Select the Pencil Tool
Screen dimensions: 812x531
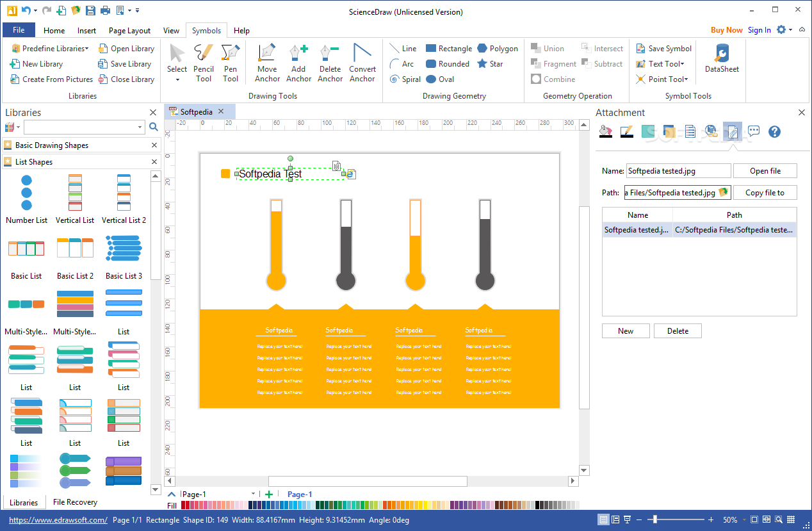pos(204,63)
